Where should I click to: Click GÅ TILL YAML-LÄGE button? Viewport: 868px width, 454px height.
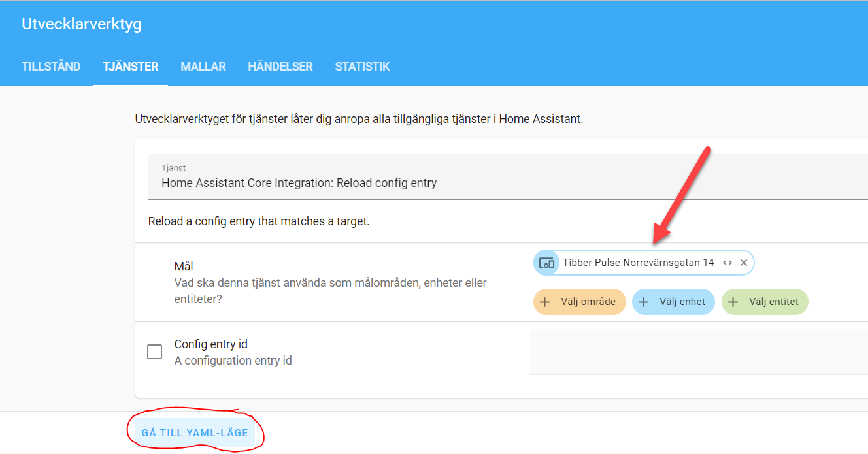point(195,433)
